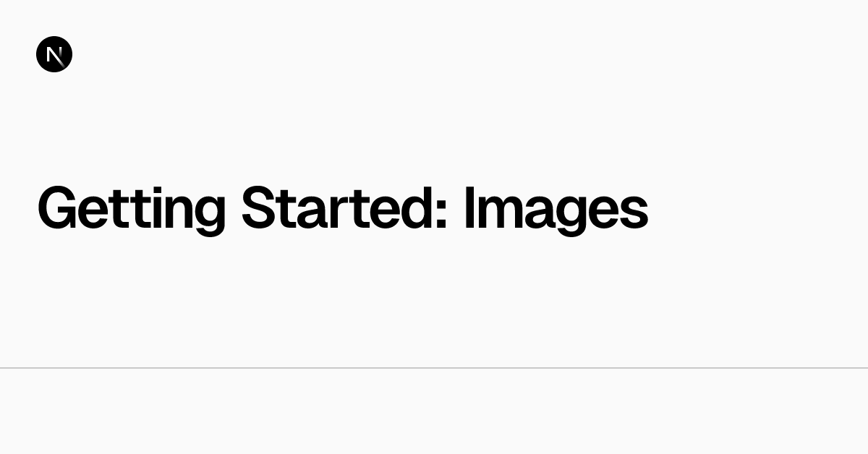The height and width of the screenshot is (454, 868).
Task: Click the colon after "Started"
Action: pyautogui.click(x=441, y=215)
